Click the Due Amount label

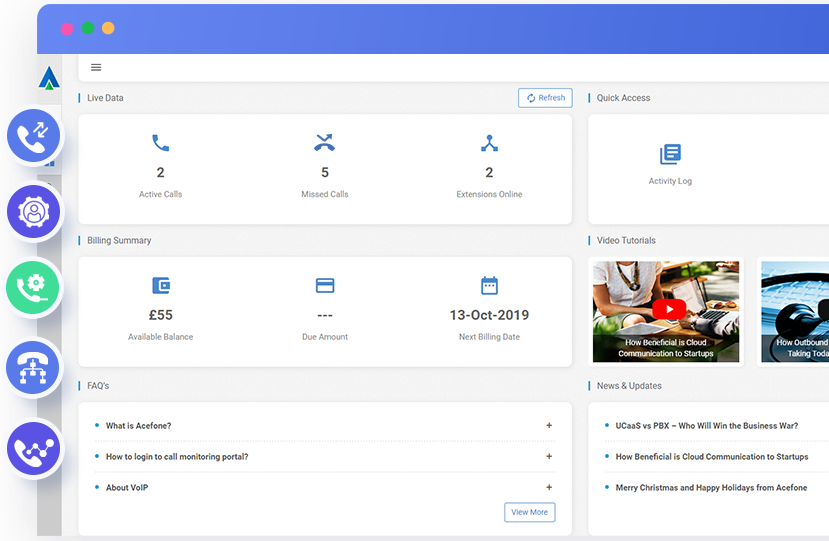(325, 337)
